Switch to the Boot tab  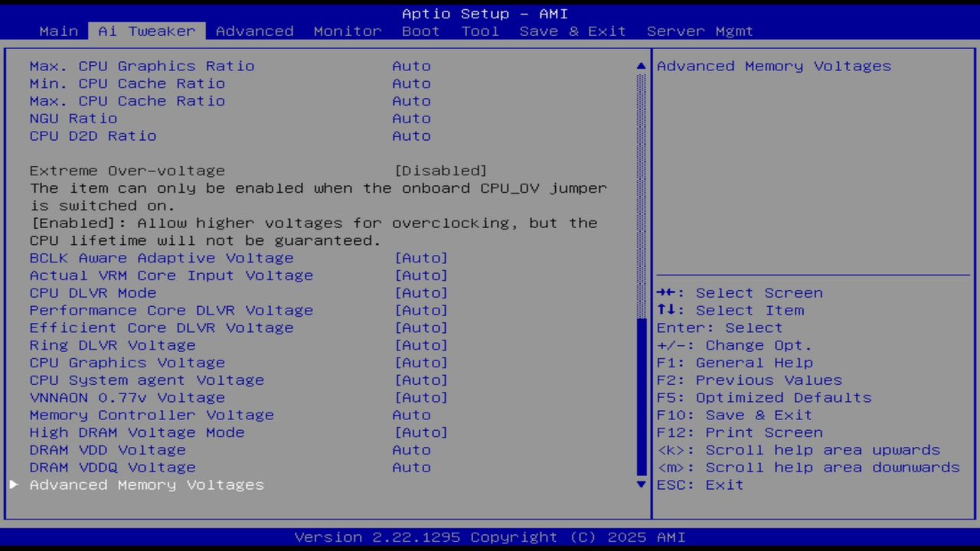click(420, 31)
